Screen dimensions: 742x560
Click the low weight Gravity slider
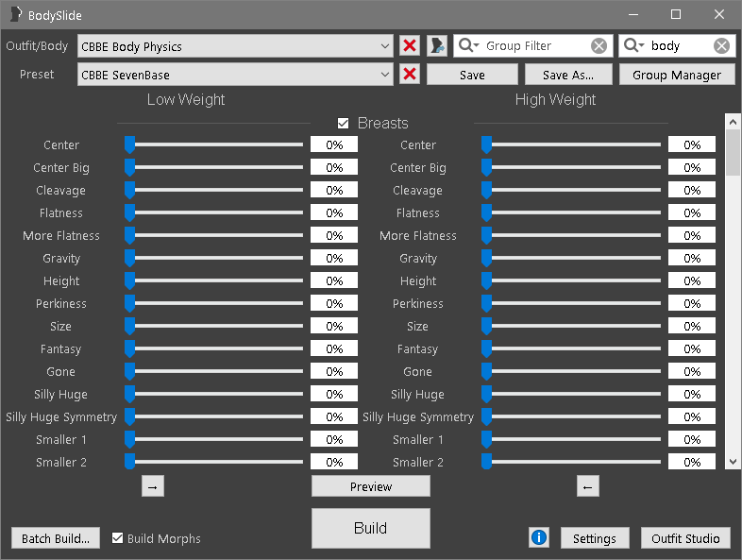click(214, 258)
